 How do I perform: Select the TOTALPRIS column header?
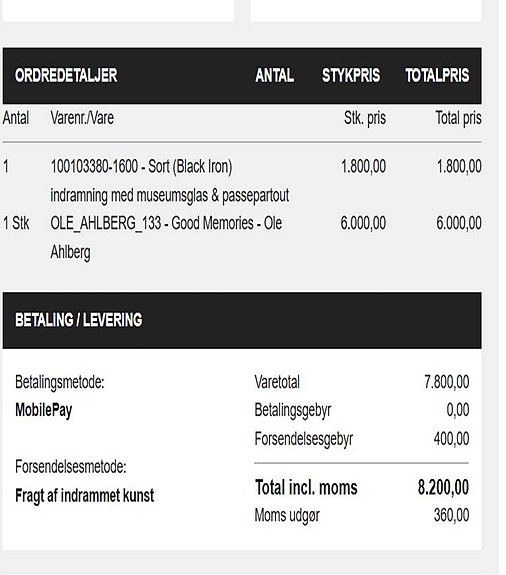(437, 76)
